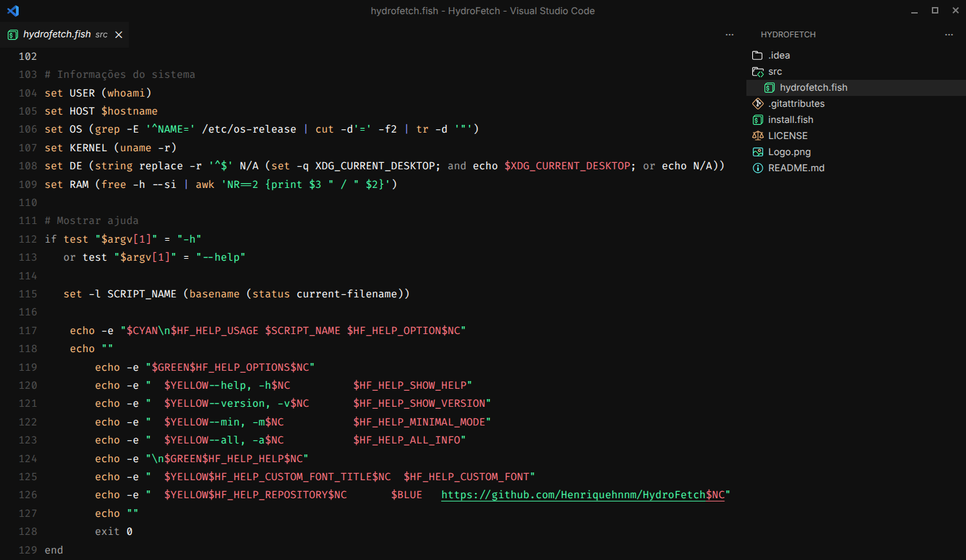
Task: Click line number 129 in the gutter
Action: point(28,550)
